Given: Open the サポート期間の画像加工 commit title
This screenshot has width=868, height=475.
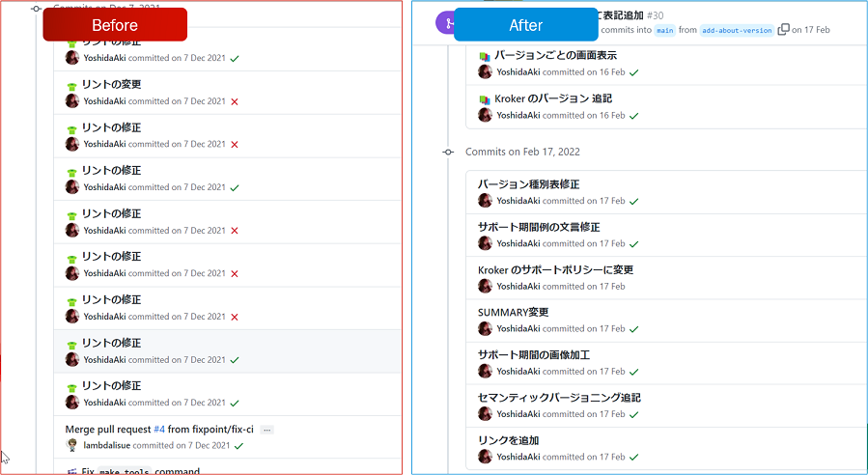Looking at the screenshot, I should (534, 355).
